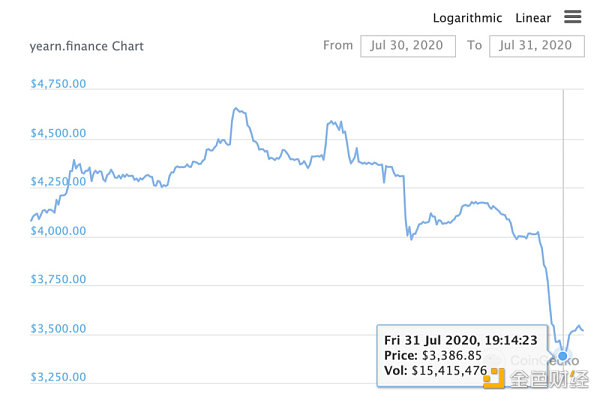Switch chart to Logarithmic scale
600x400 pixels.
[468, 18]
